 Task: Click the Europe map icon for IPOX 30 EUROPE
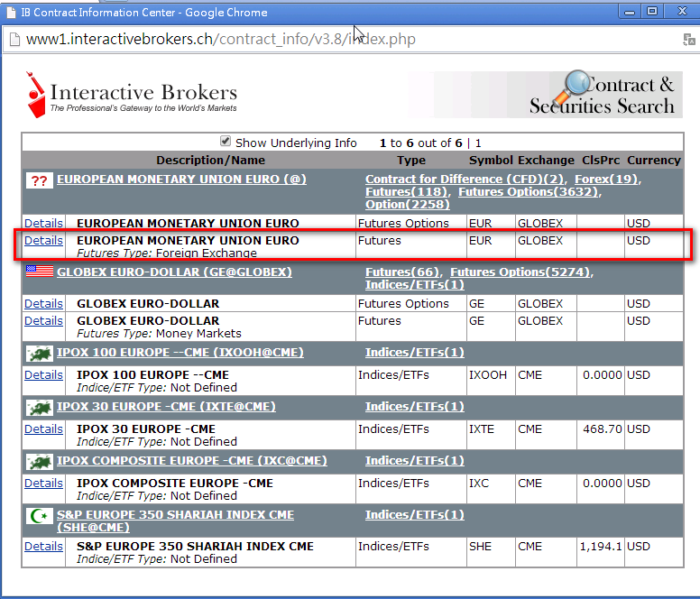[x=40, y=408]
